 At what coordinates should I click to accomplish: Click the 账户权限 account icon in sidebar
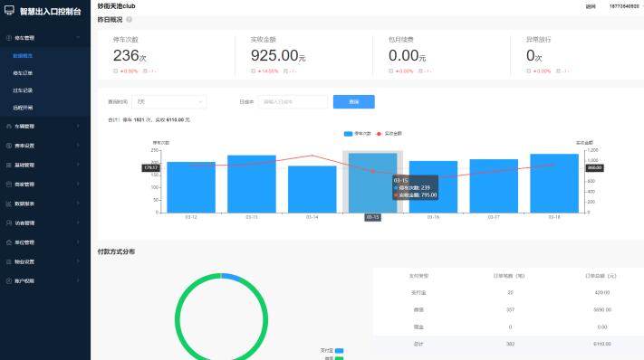tap(9, 281)
